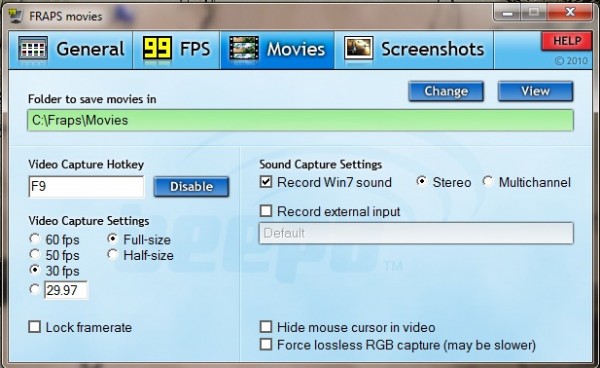Close the FRAPS movies window
The height and width of the screenshot is (368, 600).
(570, 13)
